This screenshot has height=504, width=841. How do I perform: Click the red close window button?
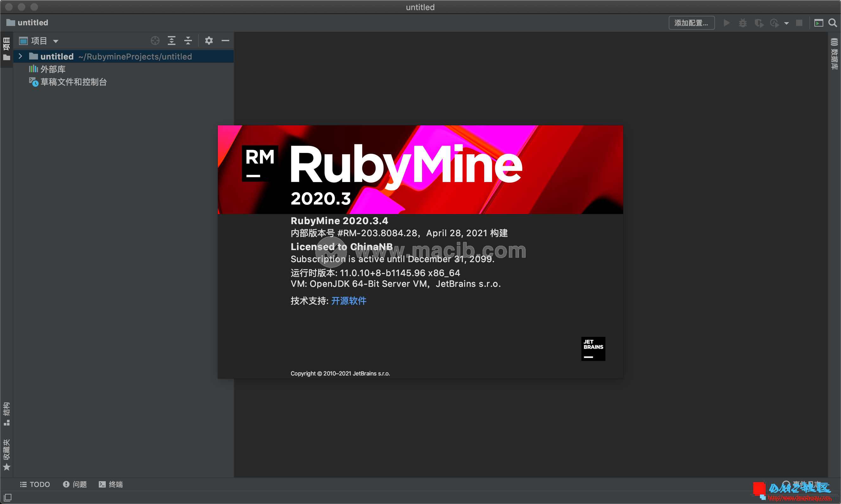coord(9,7)
